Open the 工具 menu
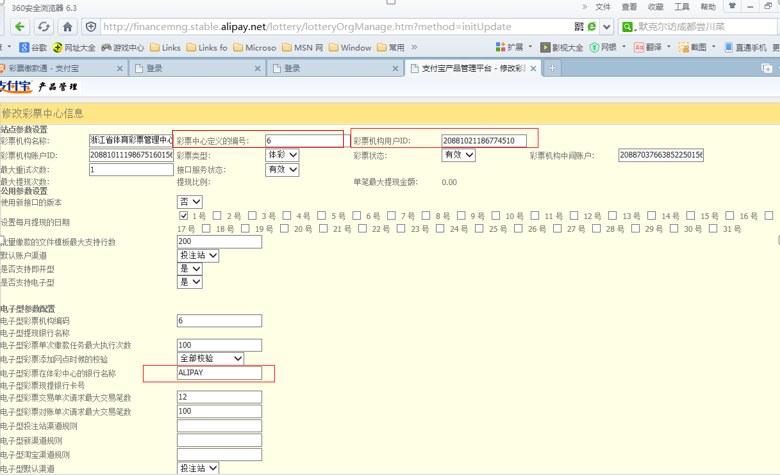The image size is (780, 475). [x=682, y=7]
